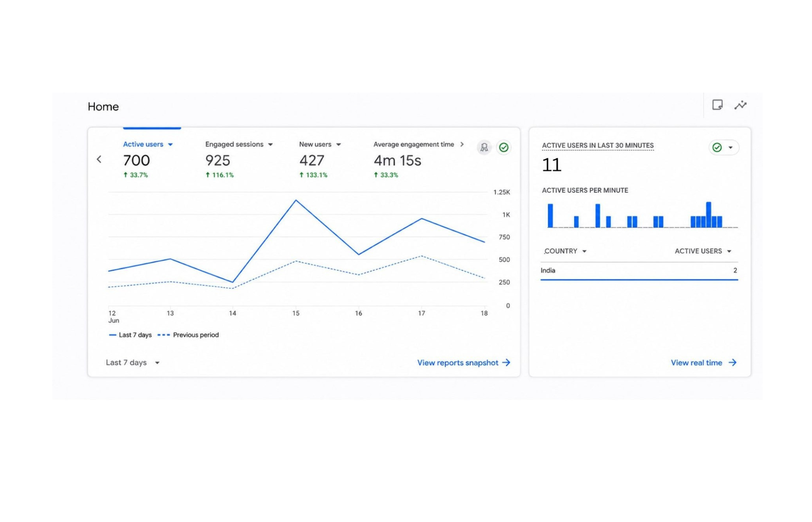Open the customize report note icon
The height and width of the screenshot is (522, 812).
(x=717, y=105)
